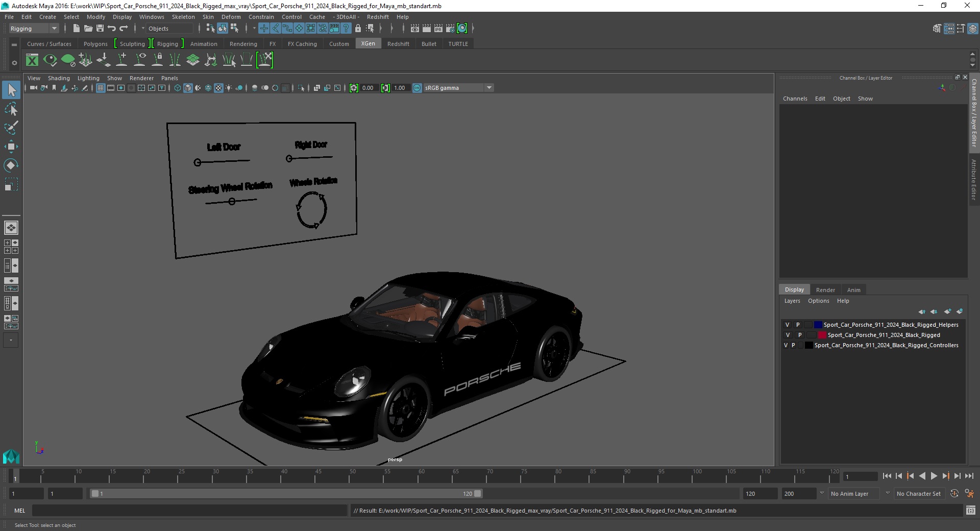This screenshot has width=980, height=531.
Task: Open the viewport Shading menu
Action: click(59, 78)
